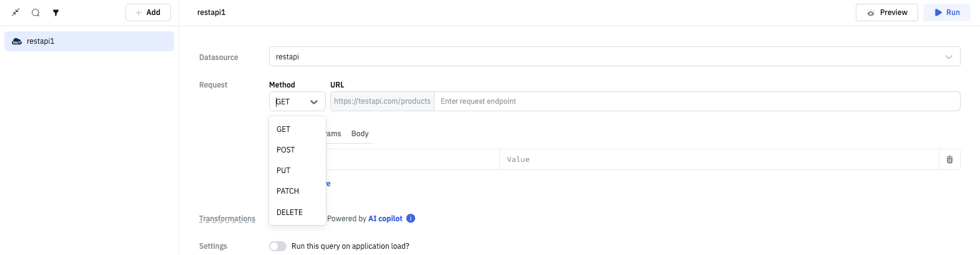The image size is (980, 255).
Task: Click the Preview button
Action: point(886,12)
